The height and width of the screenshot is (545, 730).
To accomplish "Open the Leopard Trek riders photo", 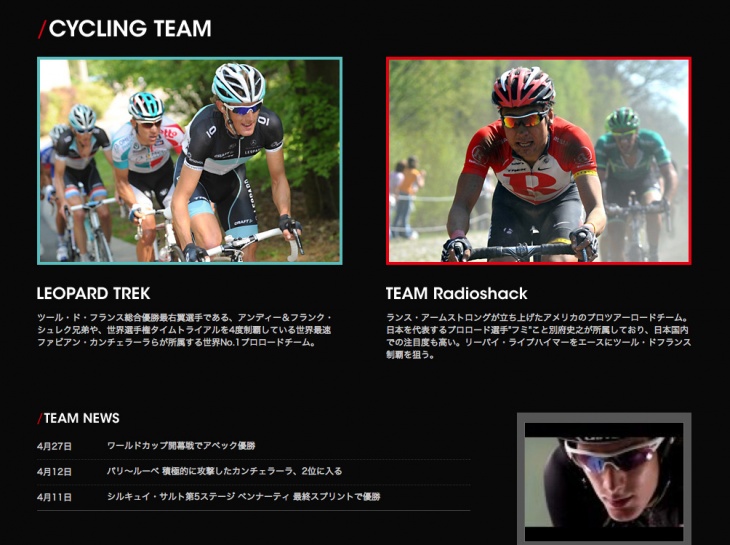I will tap(189, 161).
